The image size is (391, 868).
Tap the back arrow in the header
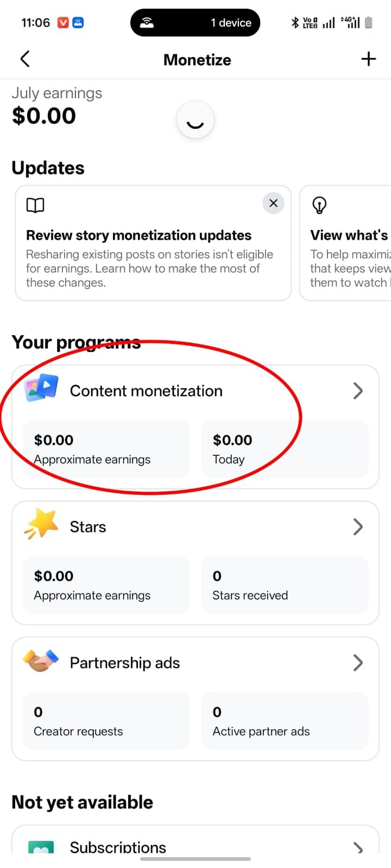pyautogui.click(x=24, y=59)
